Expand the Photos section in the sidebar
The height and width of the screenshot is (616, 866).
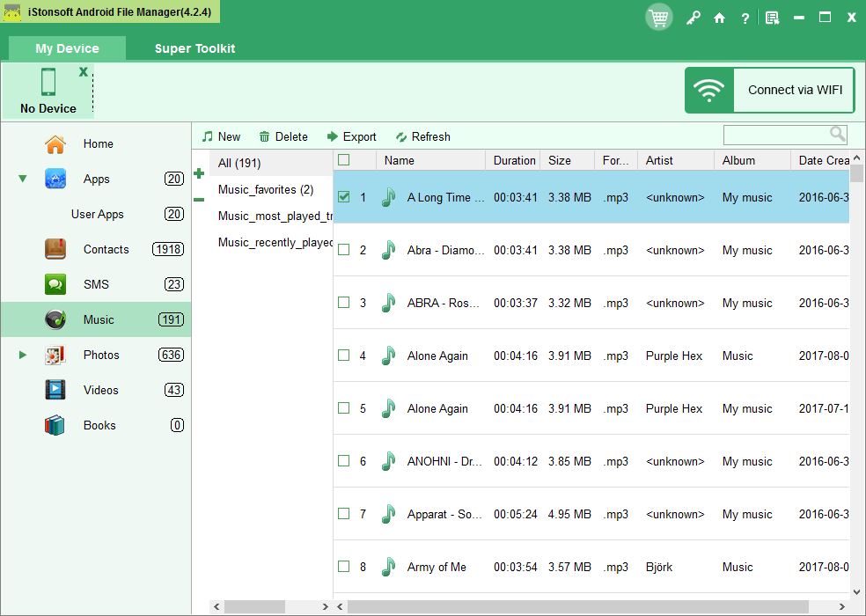pos(22,355)
